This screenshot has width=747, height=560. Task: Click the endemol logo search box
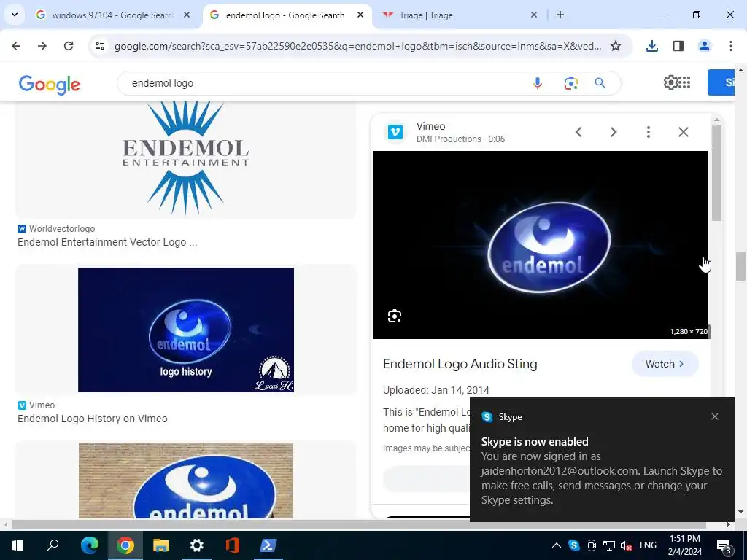click(x=324, y=83)
